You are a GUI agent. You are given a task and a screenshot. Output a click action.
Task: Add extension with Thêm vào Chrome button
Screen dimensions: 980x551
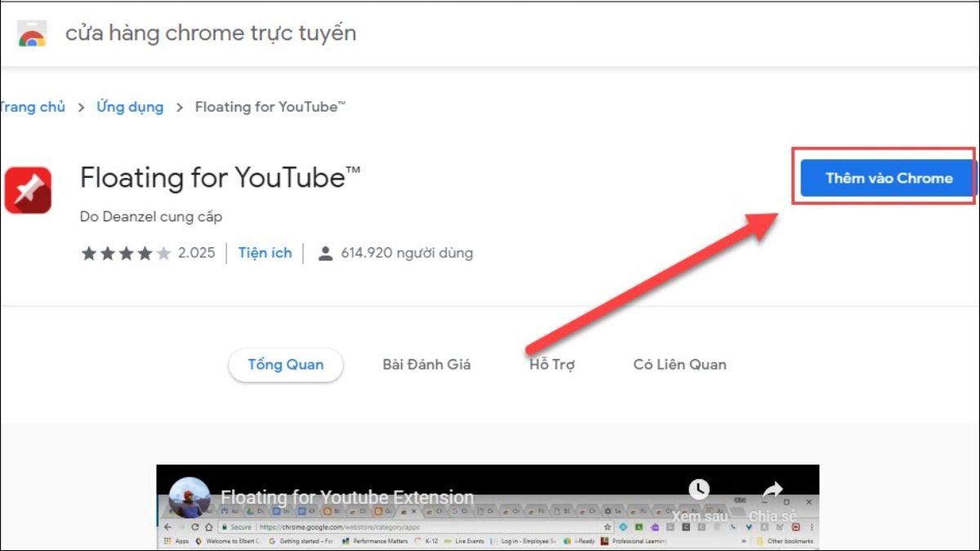click(889, 178)
